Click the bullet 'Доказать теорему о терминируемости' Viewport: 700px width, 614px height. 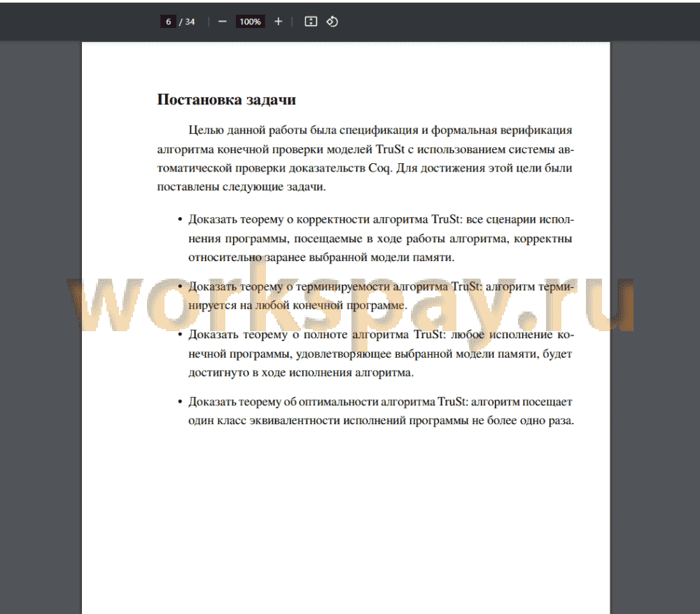[x=376, y=295]
